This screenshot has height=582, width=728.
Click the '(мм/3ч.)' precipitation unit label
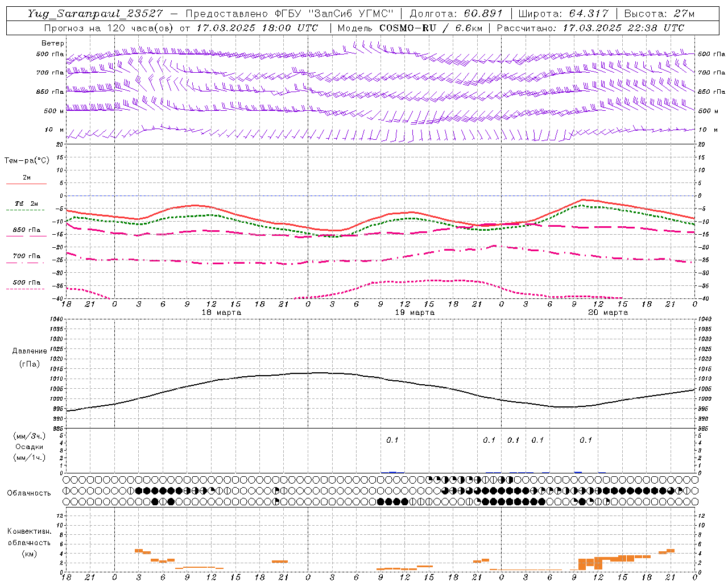[30, 436]
